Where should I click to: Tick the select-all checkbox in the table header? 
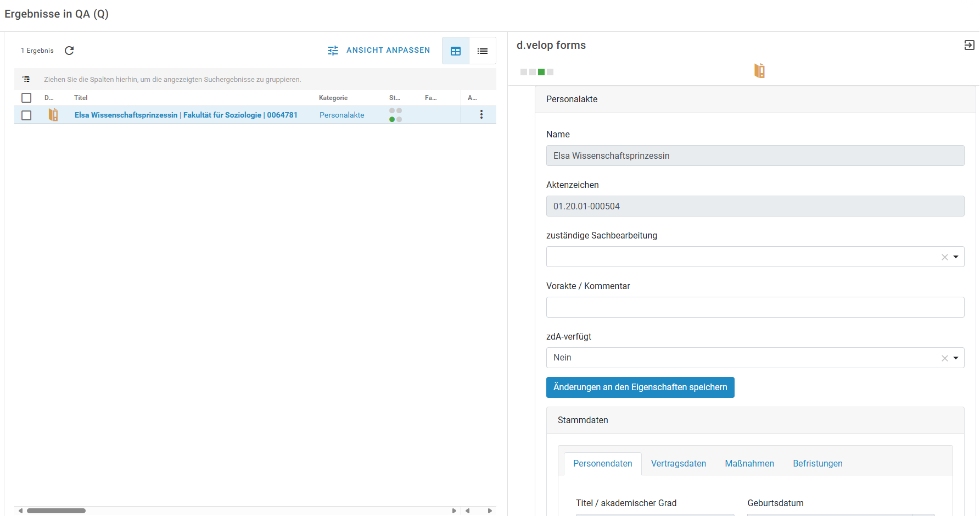click(x=26, y=98)
